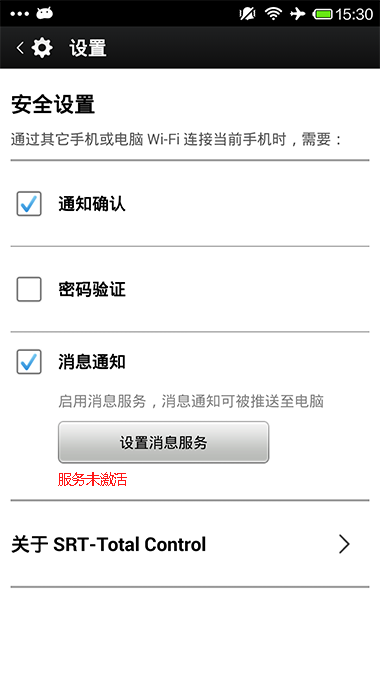380x676 pixels.
Task: Disable the 消息通知 checkbox
Action: (29, 361)
